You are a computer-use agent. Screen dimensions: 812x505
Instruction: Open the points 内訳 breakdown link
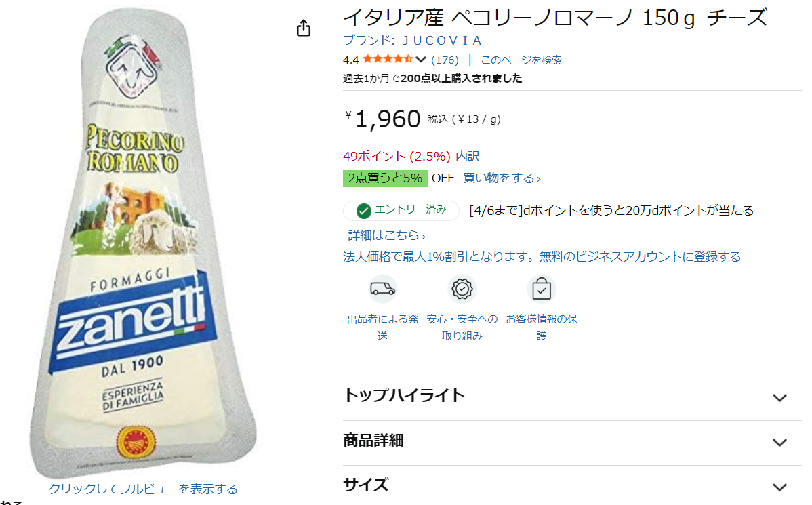tap(467, 157)
